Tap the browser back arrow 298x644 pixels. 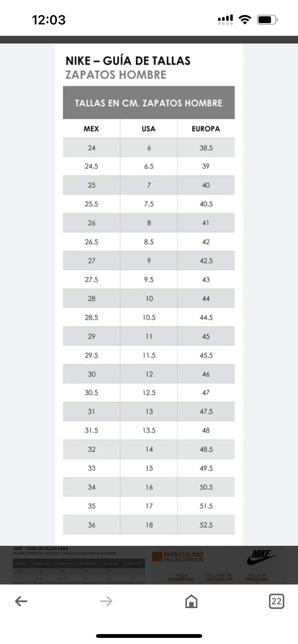pos(21,601)
